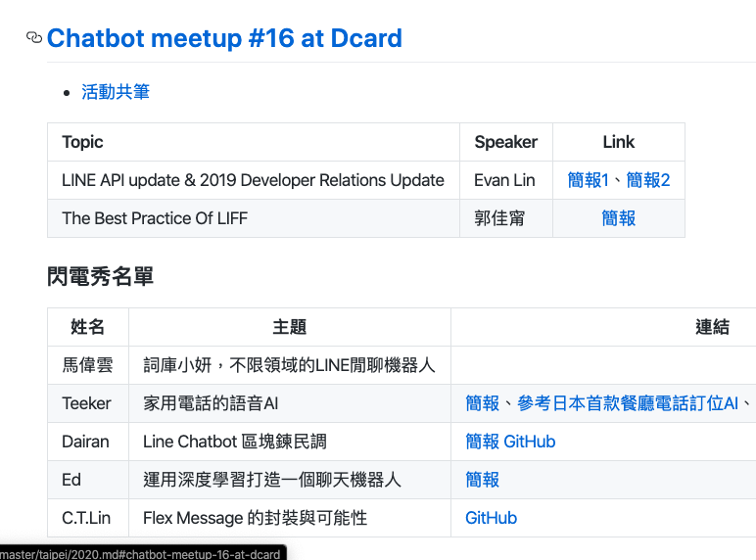Click the Dairan name cell
The height and width of the screenshot is (560, 756).
pyautogui.click(x=88, y=442)
